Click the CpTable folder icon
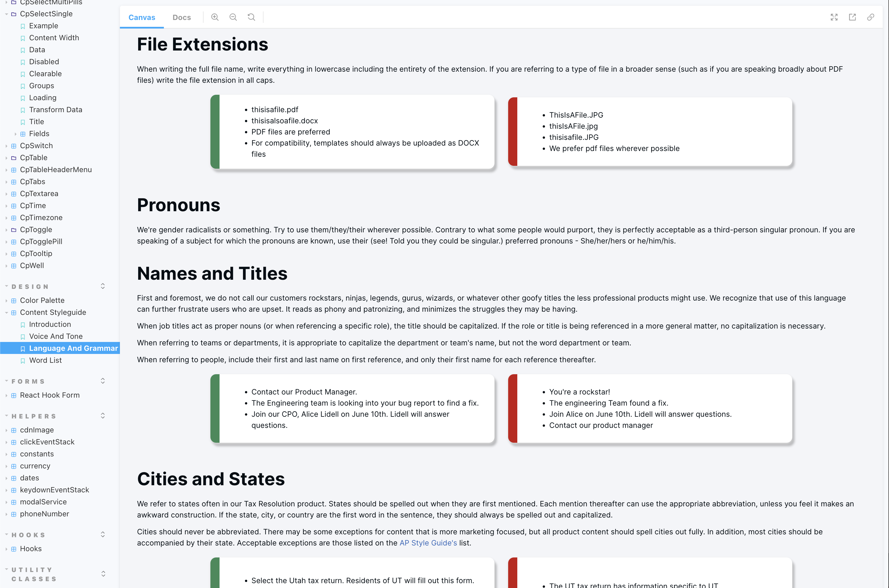Screen dimensions: 889x588 point(14,158)
